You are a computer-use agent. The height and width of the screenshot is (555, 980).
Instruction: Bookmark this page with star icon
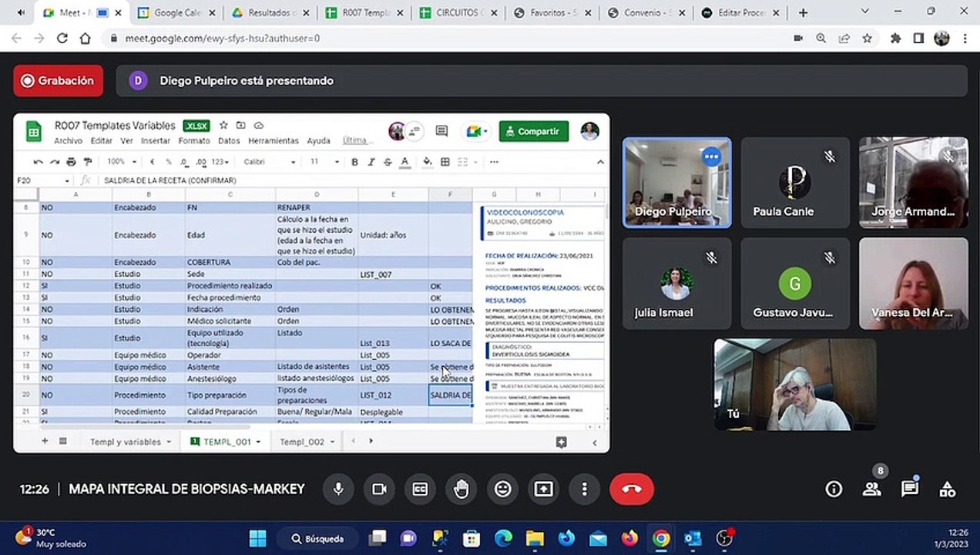coord(868,38)
